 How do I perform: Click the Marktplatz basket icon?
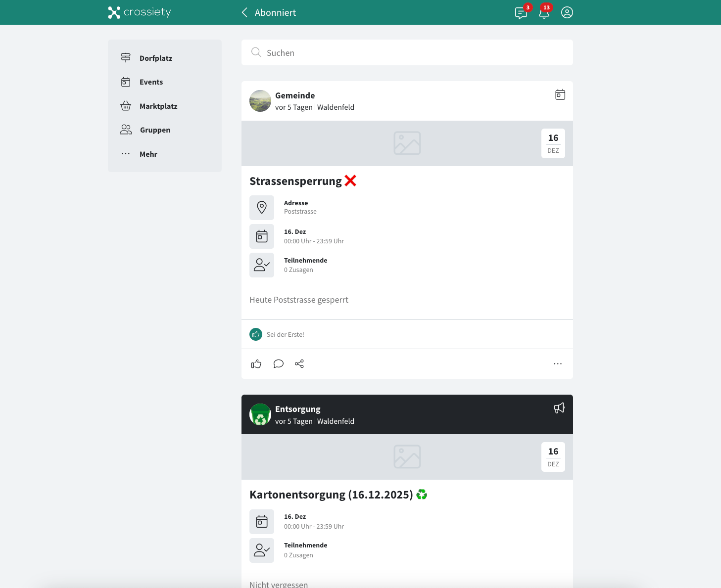(x=126, y=106)
